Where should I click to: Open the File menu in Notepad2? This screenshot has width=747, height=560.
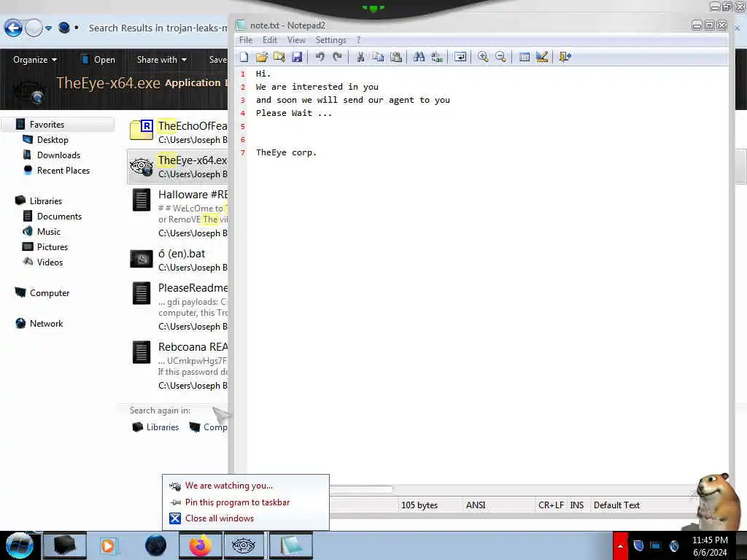coord(246,40)
